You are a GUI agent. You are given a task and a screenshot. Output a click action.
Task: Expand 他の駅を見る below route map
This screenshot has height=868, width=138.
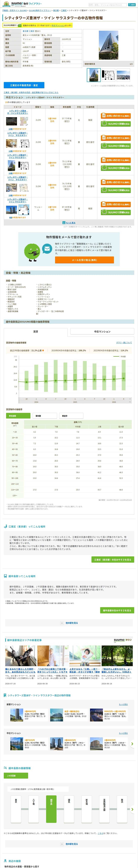pyautogui.click(x=69, y=844)
